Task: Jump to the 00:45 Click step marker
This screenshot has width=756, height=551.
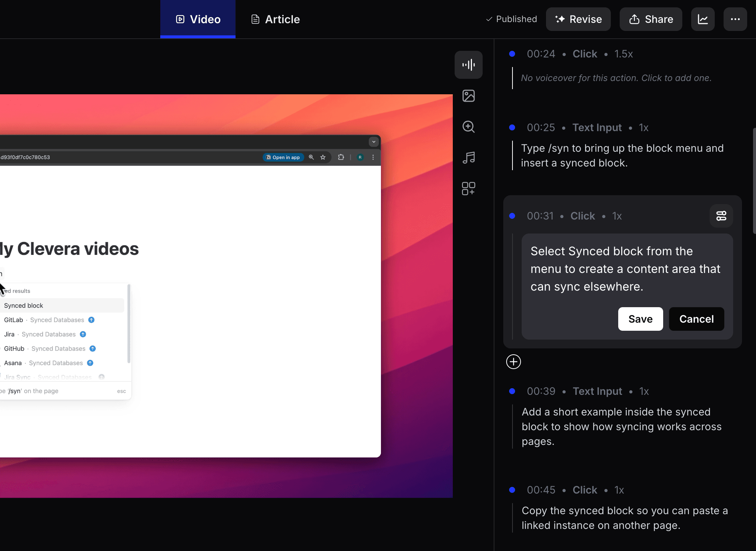Action: coord(512,490)
